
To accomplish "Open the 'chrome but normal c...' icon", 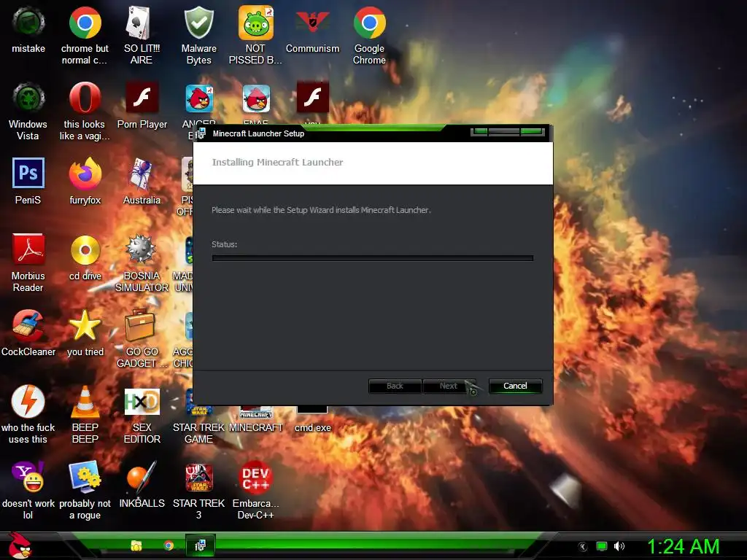I will tap(85, 35).
